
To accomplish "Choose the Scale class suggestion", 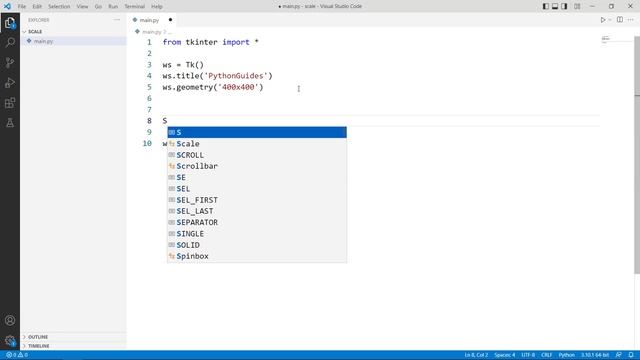I will tap(257, 144).
